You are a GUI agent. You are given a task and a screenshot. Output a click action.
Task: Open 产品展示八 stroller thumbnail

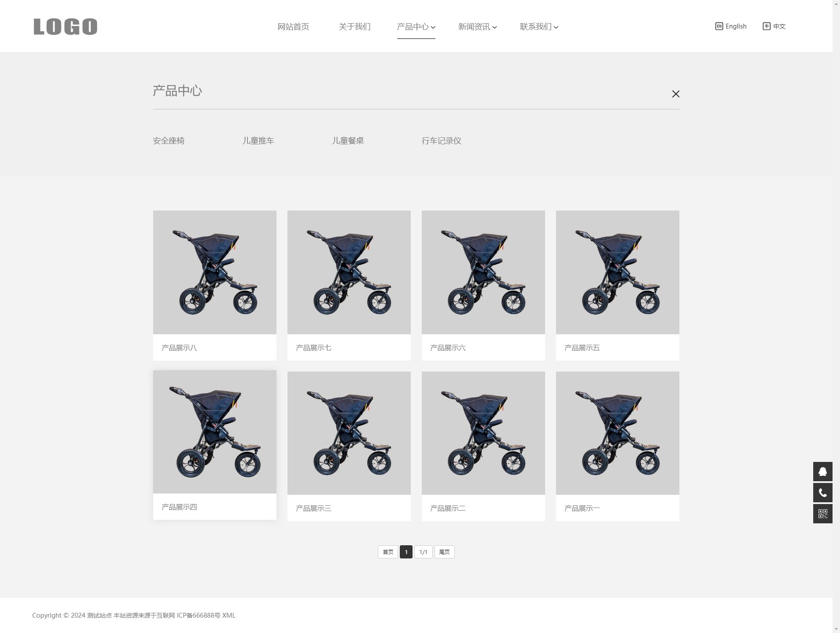215,272
